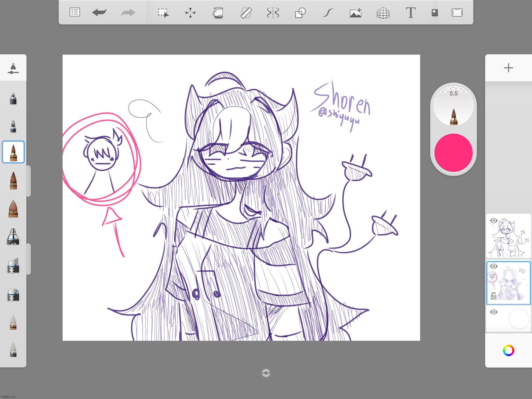Redo the previous action
Viewport: 532px width, 399px height.
(x=128, y=12)
